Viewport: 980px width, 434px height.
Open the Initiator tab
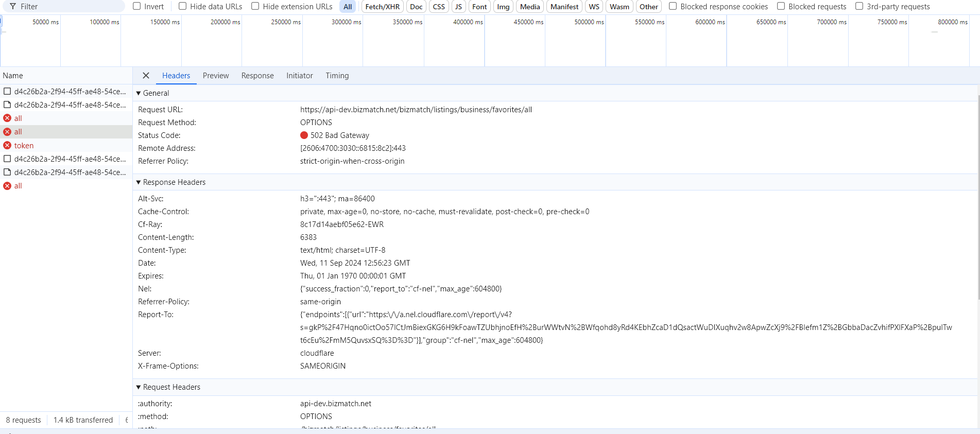pyautogui.click(x=299, y=76)
